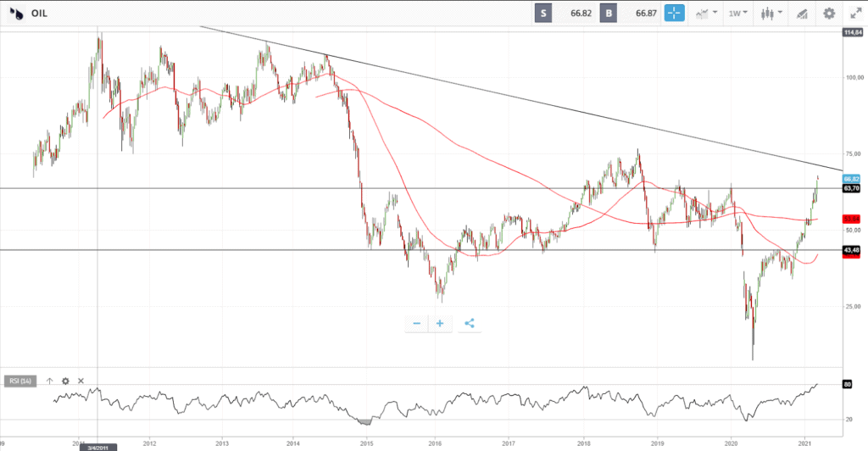868x451 pixels.
Task: Toggle the blue crosshair tool
Action: coord(674,14)
